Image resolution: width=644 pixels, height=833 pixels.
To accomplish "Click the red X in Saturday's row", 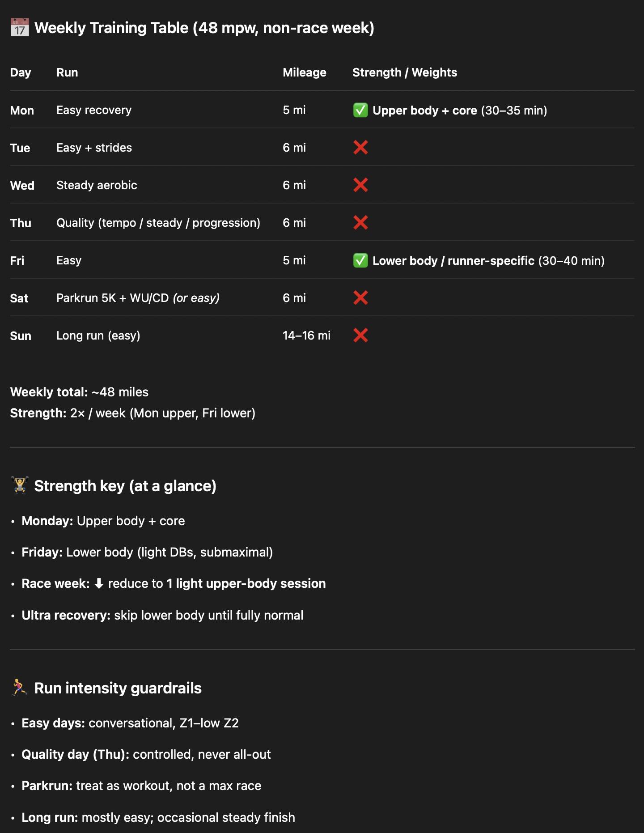I will tap(360, 298).
